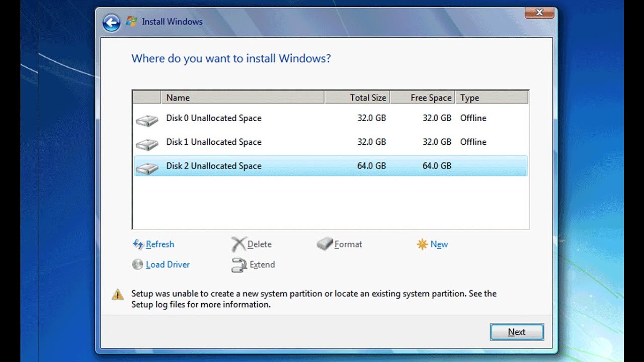The height and width of the screenshot is (362, 644).
Task: Click the blue back arrow button
Action: 111,22
